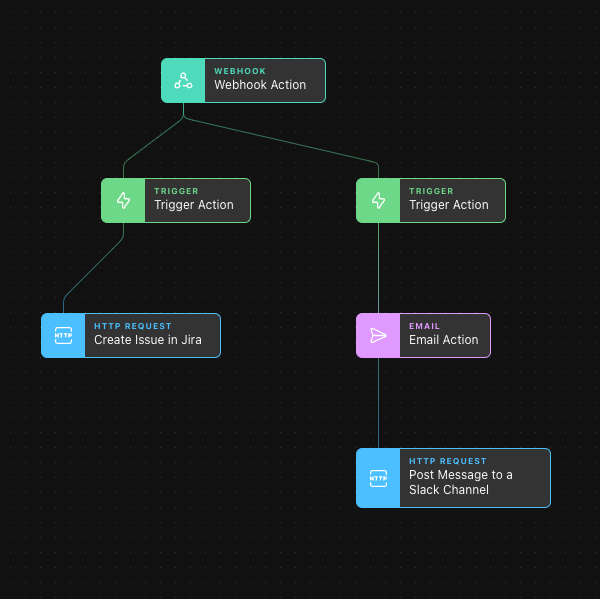Select the right Trigger lightning bolt icon
600x599 pixels.
(x=378, y=201)
